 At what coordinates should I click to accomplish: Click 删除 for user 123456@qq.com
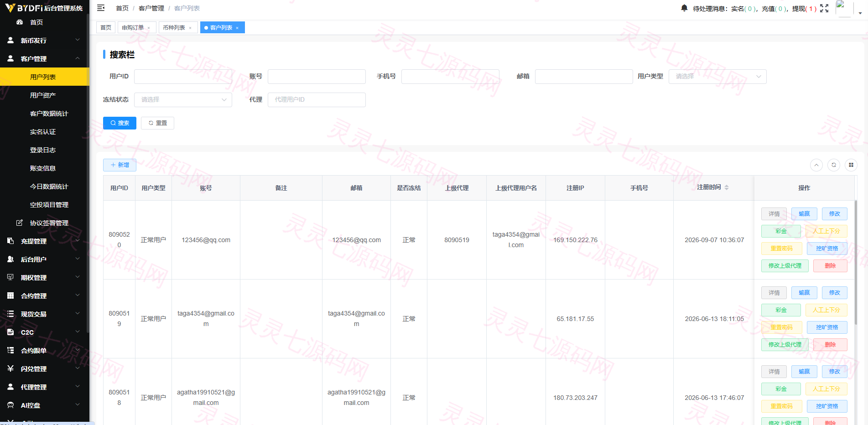[x=830, y=266]
